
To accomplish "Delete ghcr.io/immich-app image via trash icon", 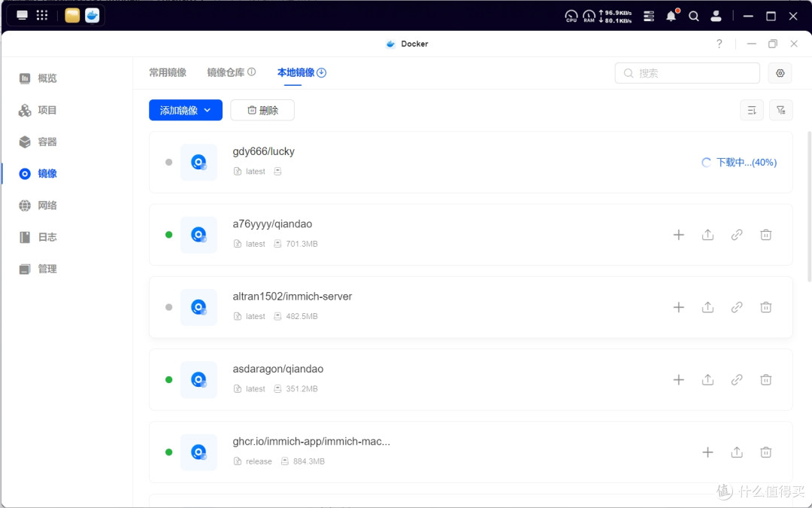I will click(765, 452).
